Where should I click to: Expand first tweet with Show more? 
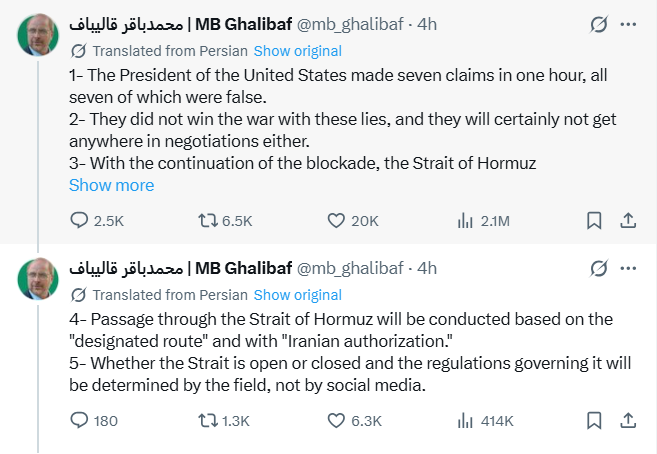[x=111, y=185]
